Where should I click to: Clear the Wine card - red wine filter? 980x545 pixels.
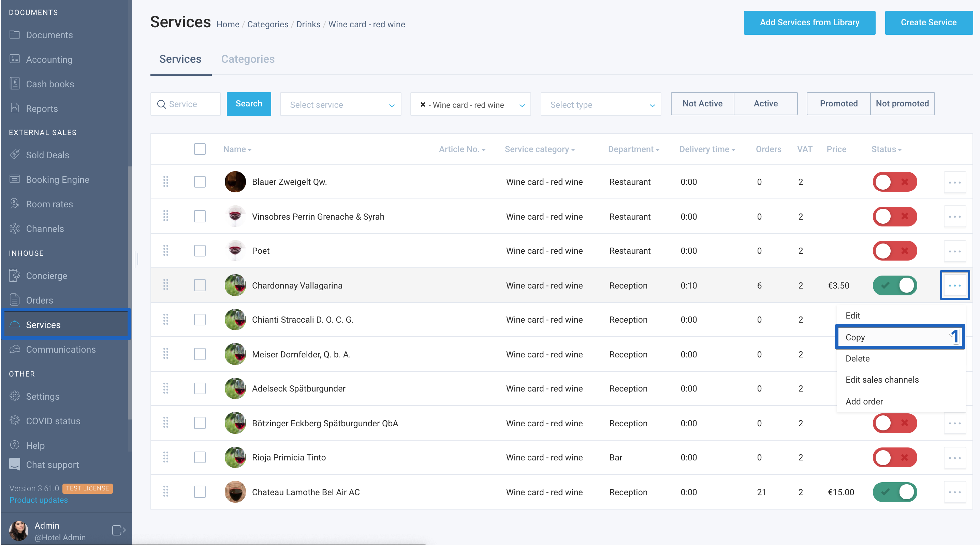(422, 105)
